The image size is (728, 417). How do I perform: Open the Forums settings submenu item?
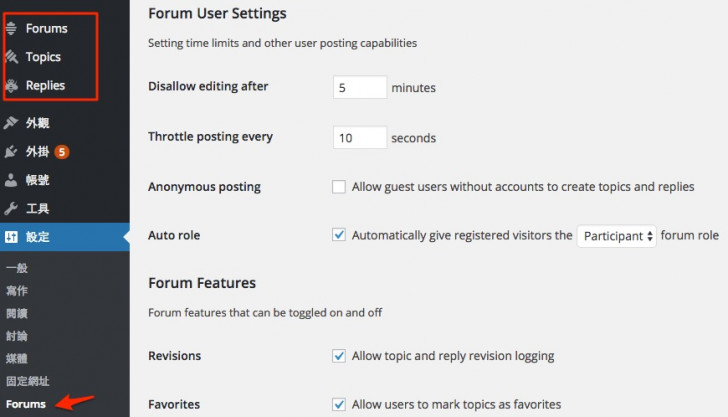(26, 404)
